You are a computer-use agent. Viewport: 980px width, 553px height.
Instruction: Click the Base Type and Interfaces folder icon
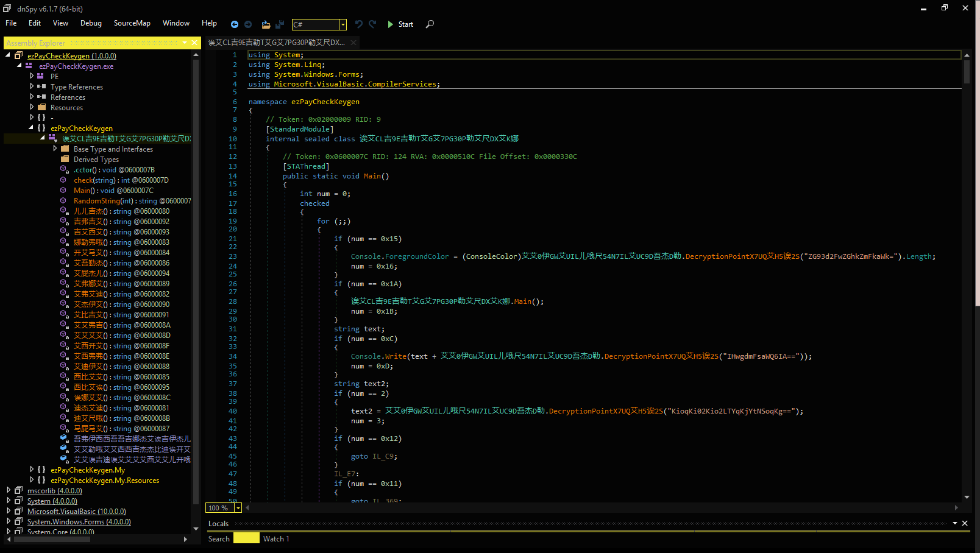tap(65, 149)
